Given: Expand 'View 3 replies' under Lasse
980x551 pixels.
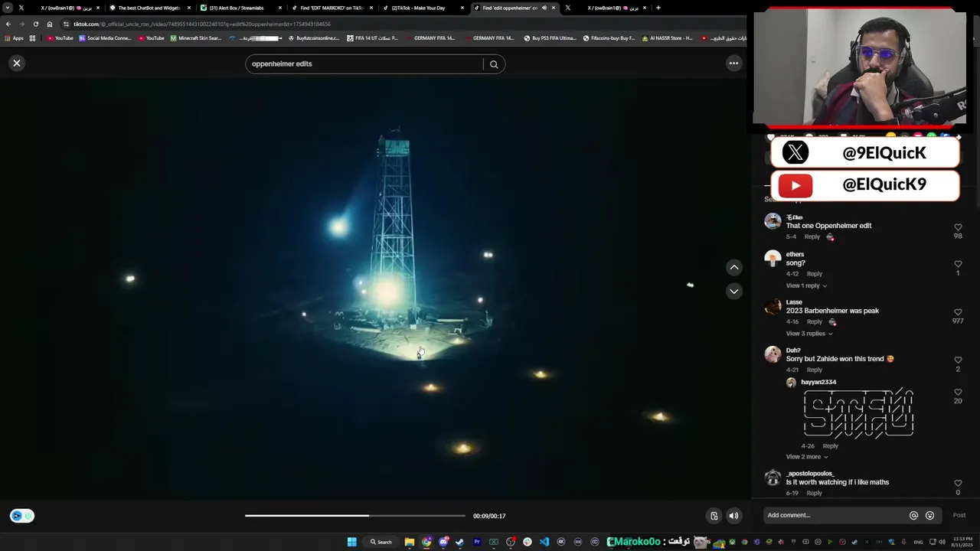Looking at the screenshot, I should point(809,334).
